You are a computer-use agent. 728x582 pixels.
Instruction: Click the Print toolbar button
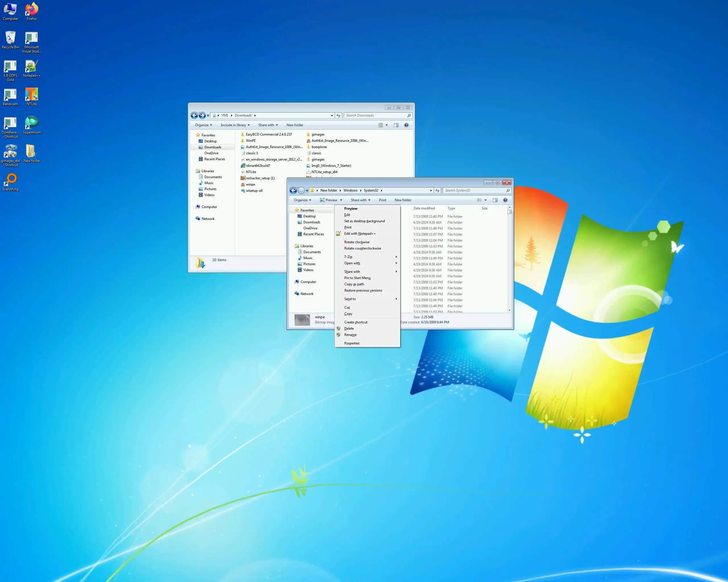pyautogui.click(x=382, y=200)
